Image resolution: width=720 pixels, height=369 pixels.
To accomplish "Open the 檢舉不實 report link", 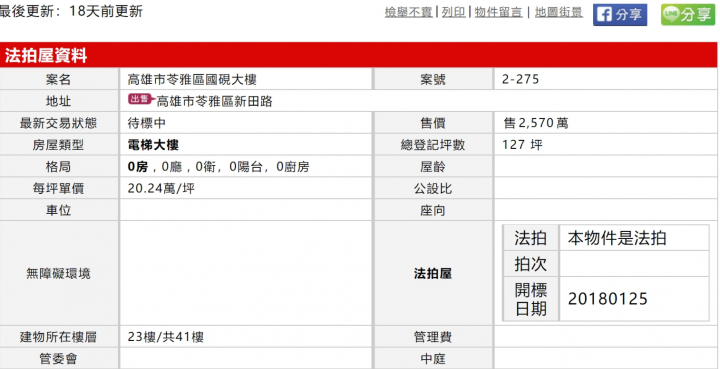I will (409, 12).
